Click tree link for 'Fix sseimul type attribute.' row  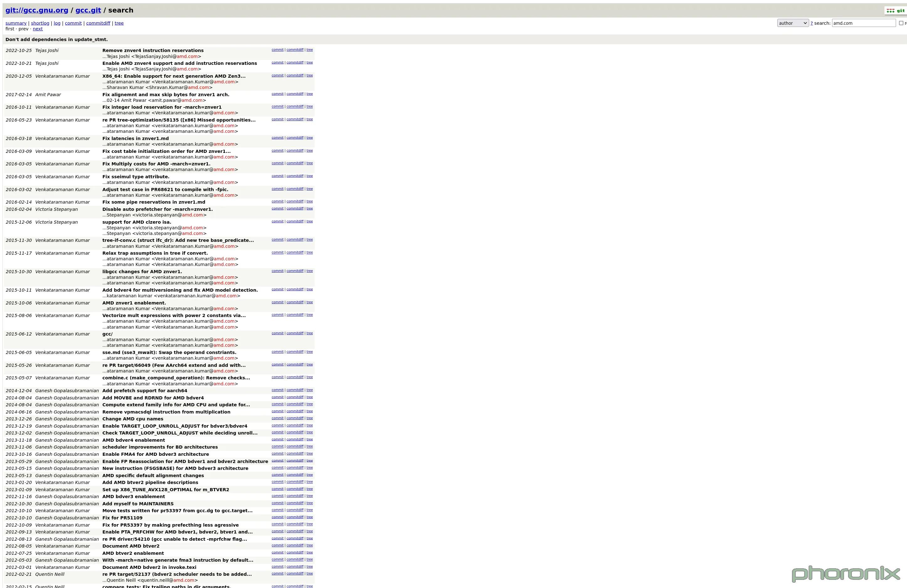309,176
